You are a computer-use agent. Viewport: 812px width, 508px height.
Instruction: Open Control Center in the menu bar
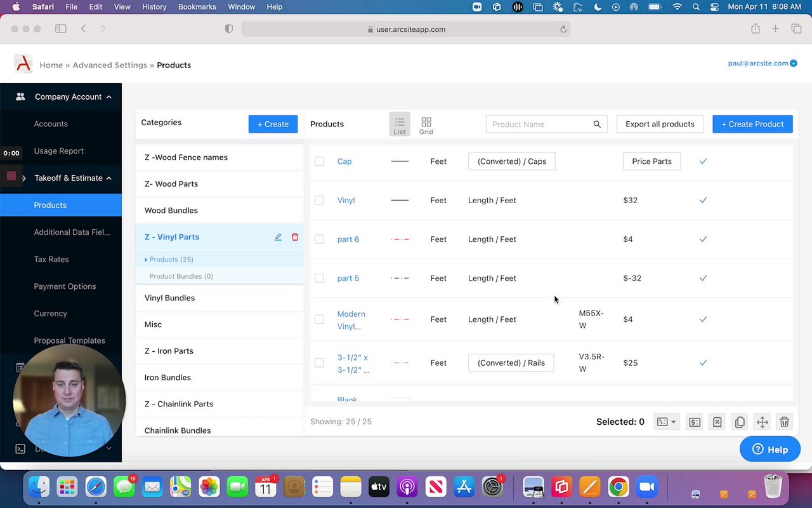[714, 7]
